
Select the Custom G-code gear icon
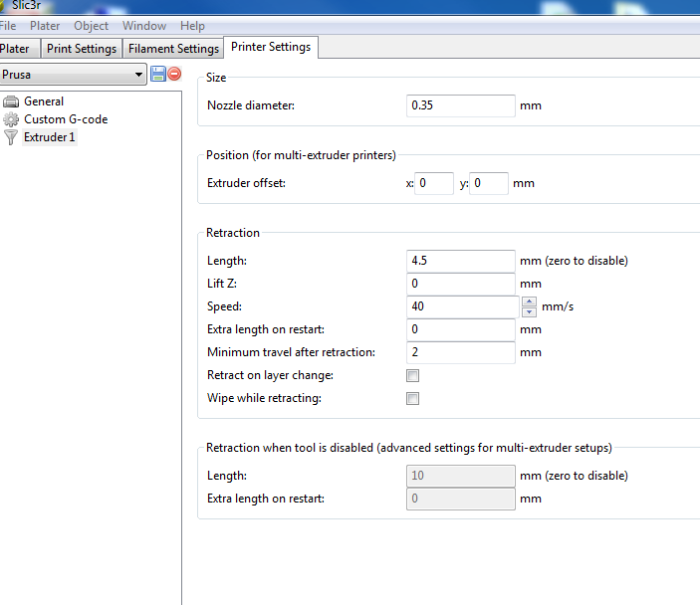(x=11, y=119)
